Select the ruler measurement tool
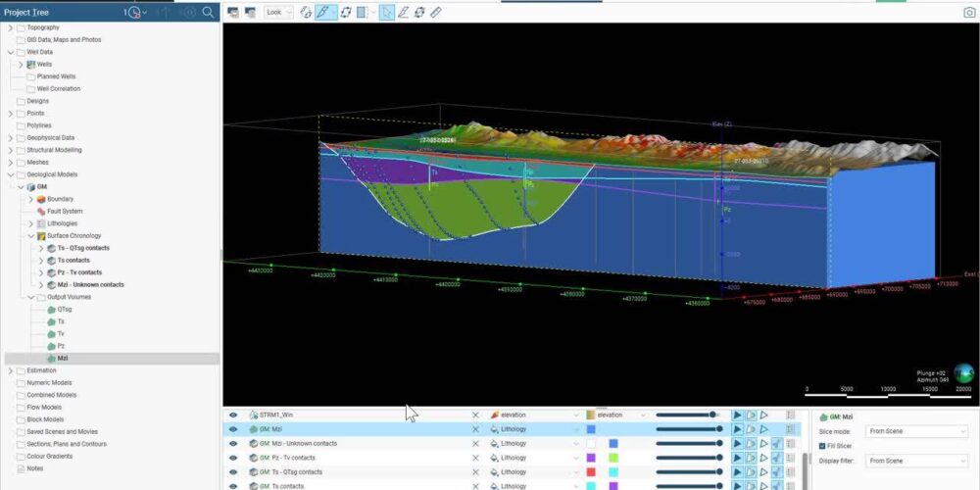 coord(436,12)
